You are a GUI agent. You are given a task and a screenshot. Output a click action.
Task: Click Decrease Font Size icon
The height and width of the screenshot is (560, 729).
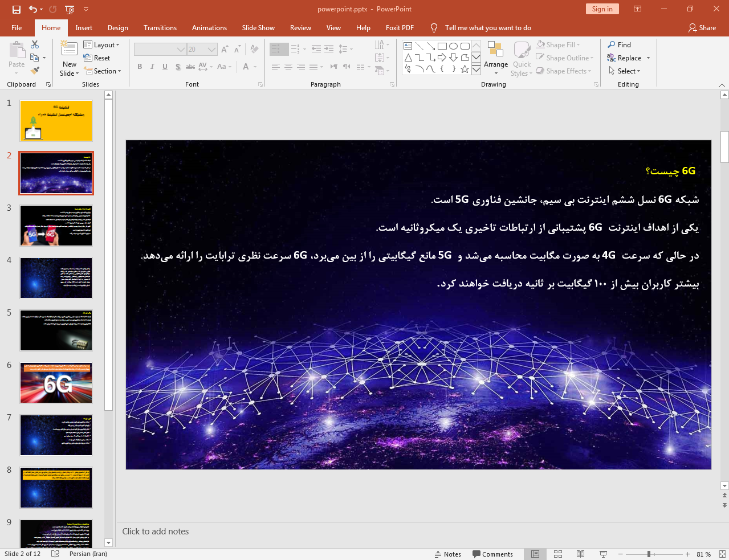click(x=237, y=50)
